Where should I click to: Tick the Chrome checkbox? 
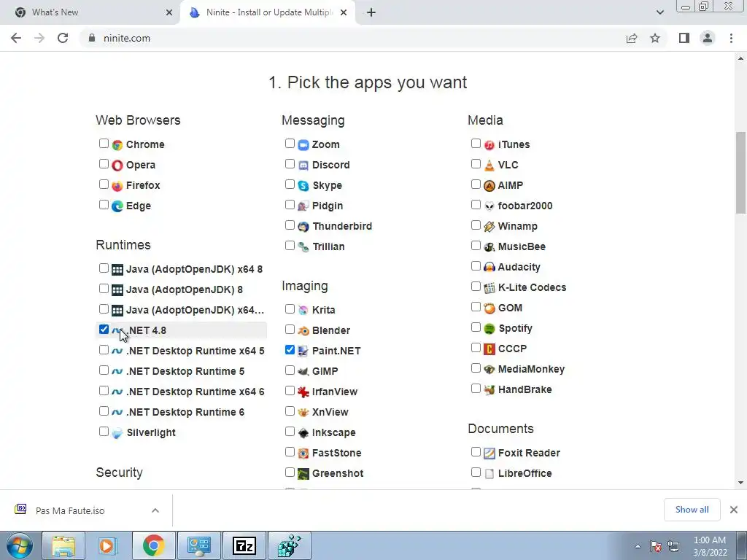pyautogui.click(x=104, y=144)
